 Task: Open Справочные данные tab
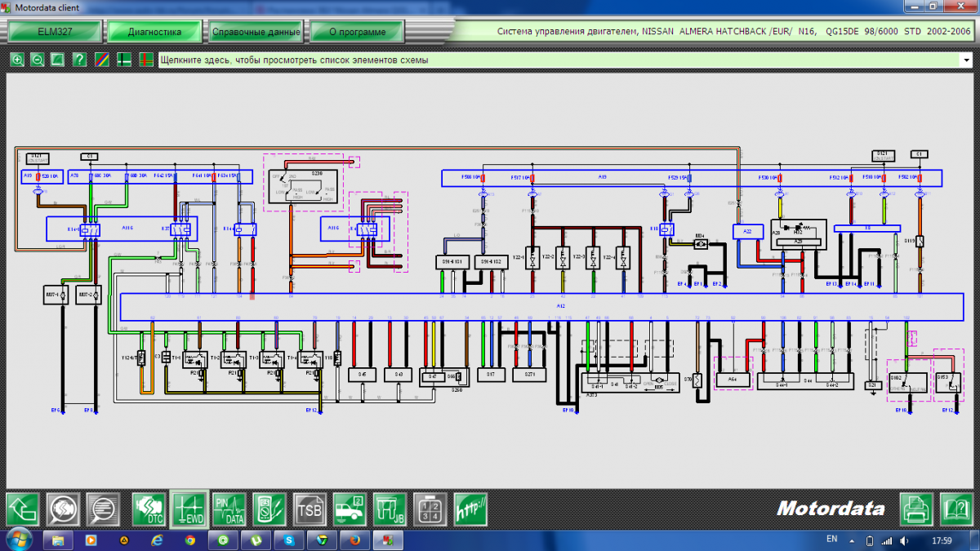tap(256, 32)
